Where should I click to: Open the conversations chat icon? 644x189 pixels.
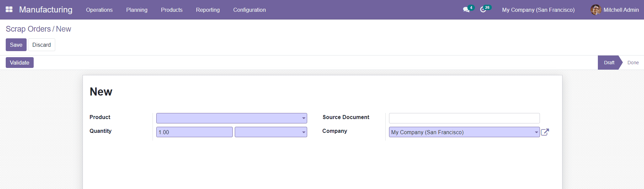click(x=466, y=10)
